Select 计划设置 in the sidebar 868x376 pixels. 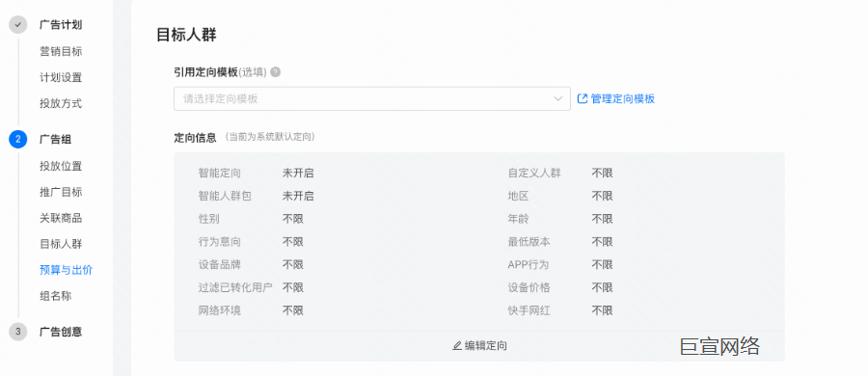[61, 77]
